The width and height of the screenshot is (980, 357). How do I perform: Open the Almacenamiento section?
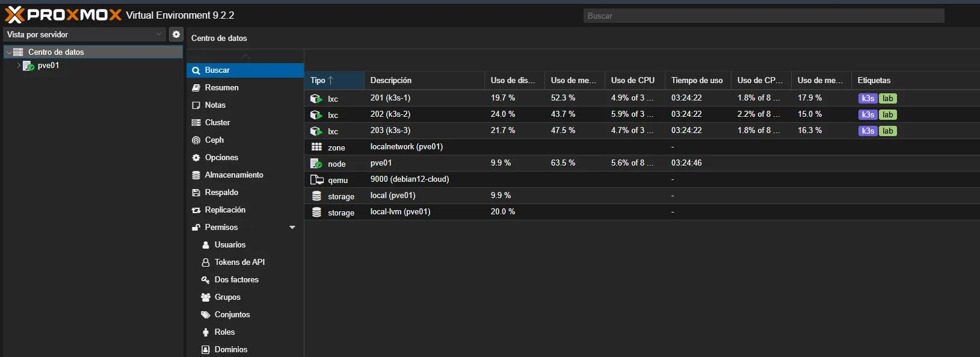tap(245, 175)
